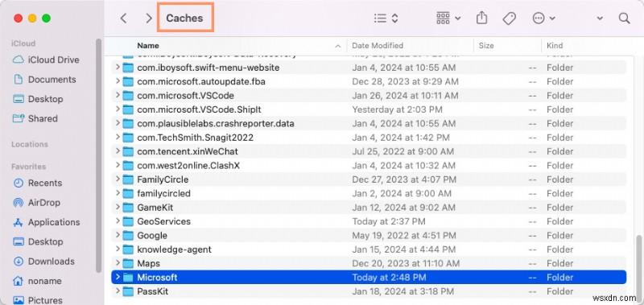
Task: Select the com.tencent.xinWeChat folder name
Action: (x=188, y=151)
